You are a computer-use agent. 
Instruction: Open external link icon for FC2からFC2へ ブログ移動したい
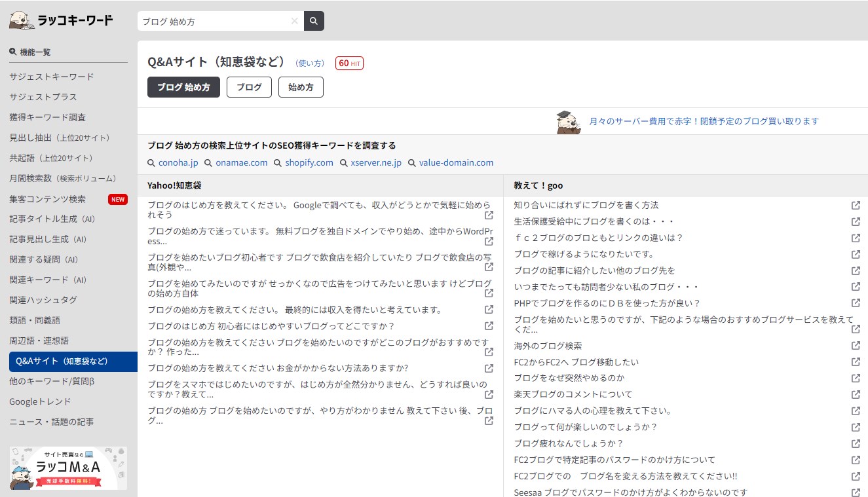pyautogui.click(x=856, y=362)
